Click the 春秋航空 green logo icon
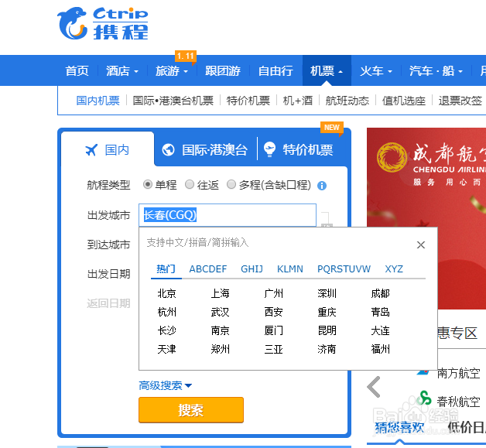This screenshot has width=486, height=448. (424, 398)
